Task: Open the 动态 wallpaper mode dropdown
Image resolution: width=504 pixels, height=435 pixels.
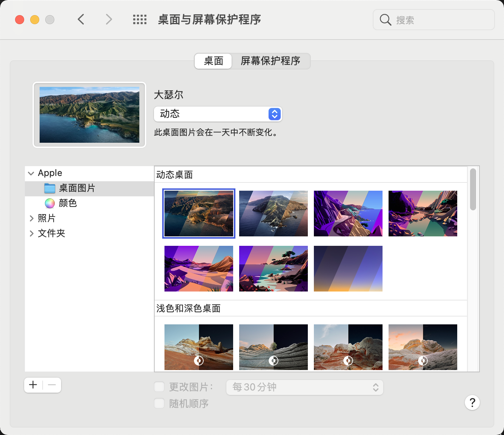Action: click(218, 114)
